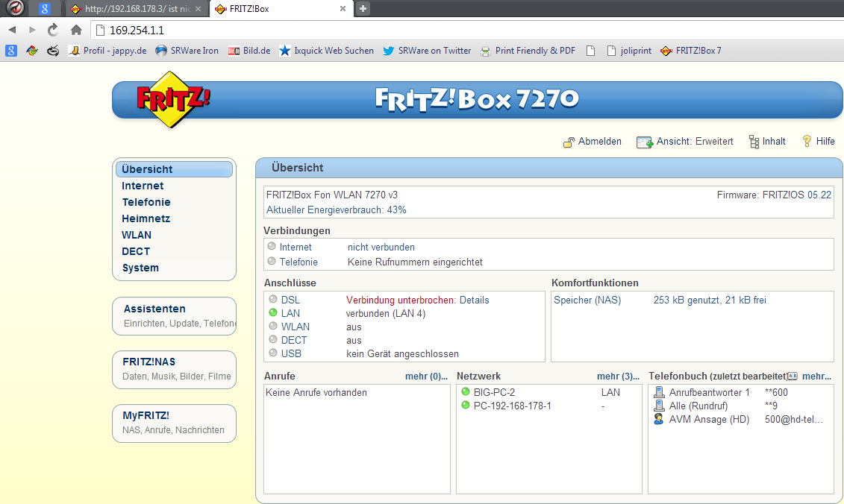Click LAN link under Anschlüsse
The height and width of the screenshot is (504, 844).
(x=291, y=313)
